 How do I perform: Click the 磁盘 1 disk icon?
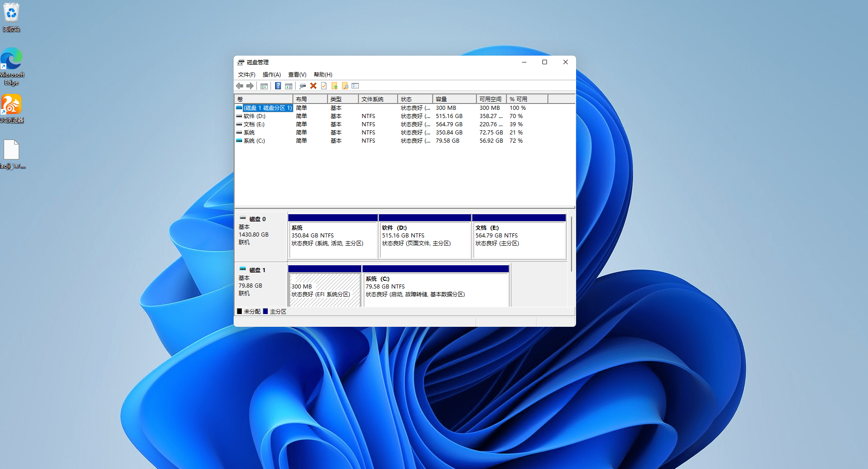coord(243,269)
